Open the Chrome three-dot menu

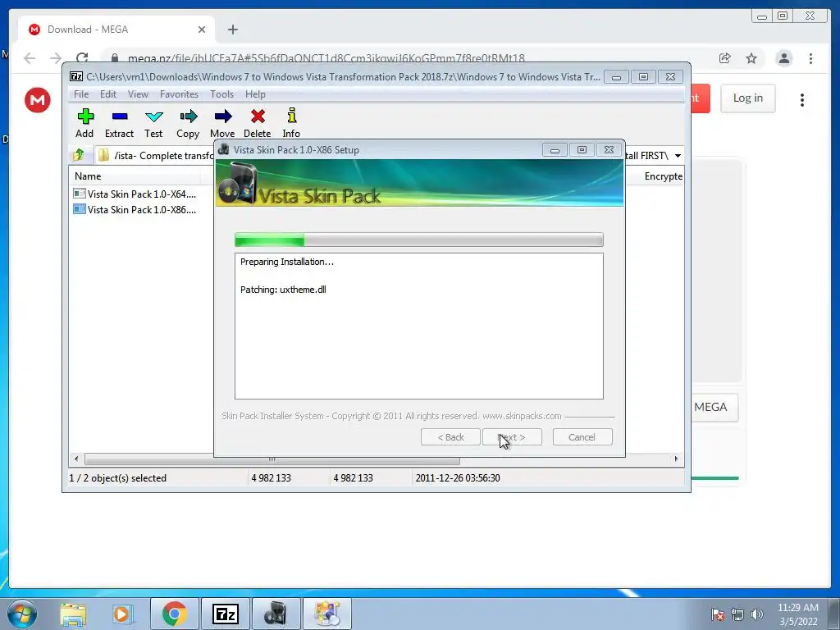click(x=810, y=58)
